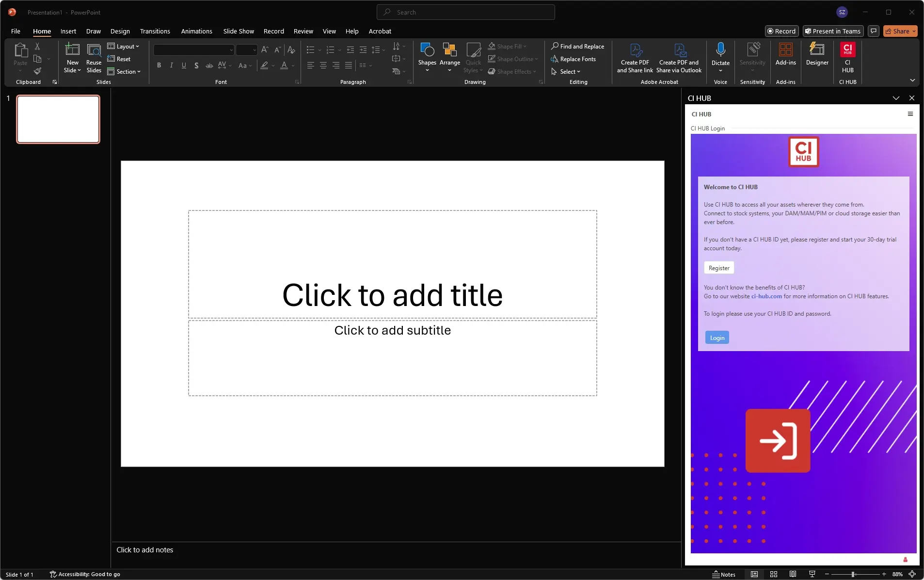Click the bulleted list icon
Image resolution: width=924 pixels, height=580 pixels.
[x=311, y=49]
